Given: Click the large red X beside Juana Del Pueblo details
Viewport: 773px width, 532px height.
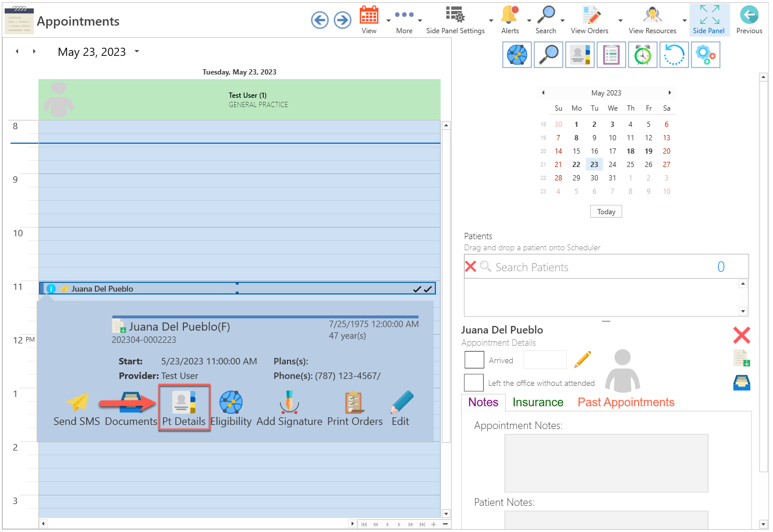Looking at the screenshot, I should pyautogui.click(x=742, y=335).
